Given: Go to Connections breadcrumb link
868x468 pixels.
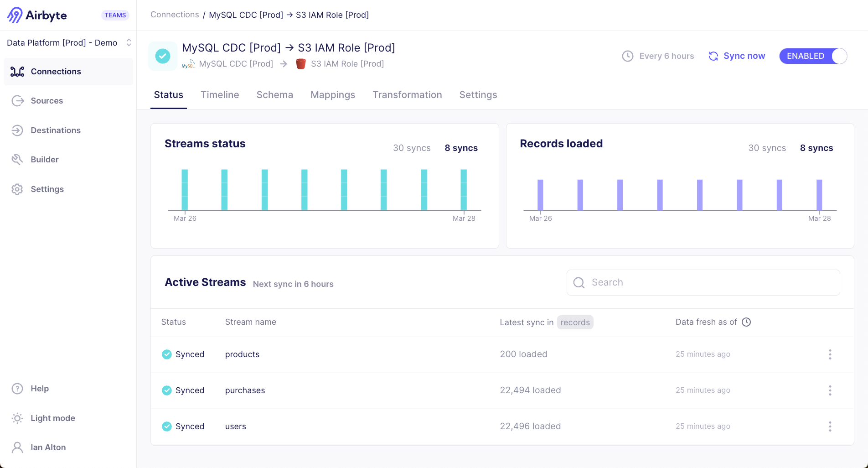Looking at the screenshot, I should coord(175,15).
